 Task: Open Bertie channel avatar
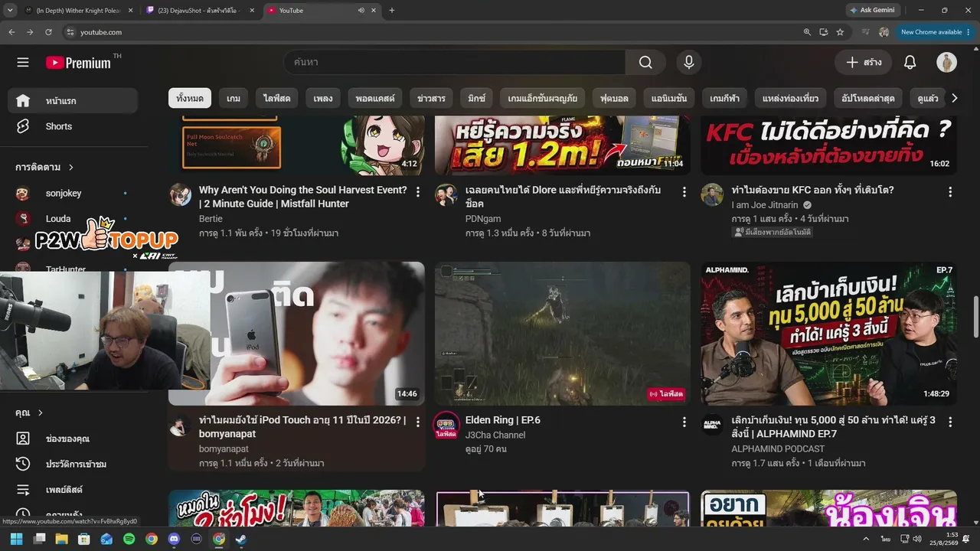point(181,194)
